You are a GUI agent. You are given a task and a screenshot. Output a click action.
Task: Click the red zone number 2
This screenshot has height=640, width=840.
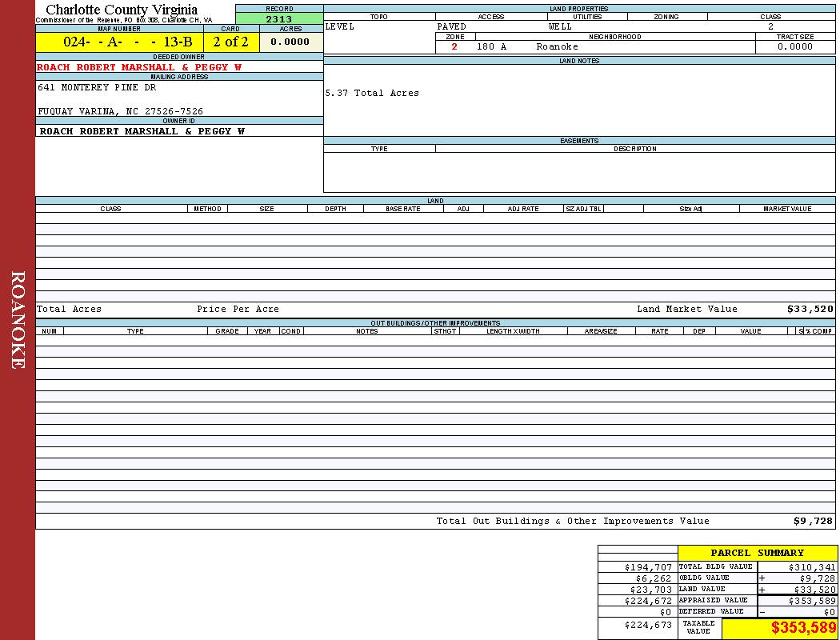454,46
